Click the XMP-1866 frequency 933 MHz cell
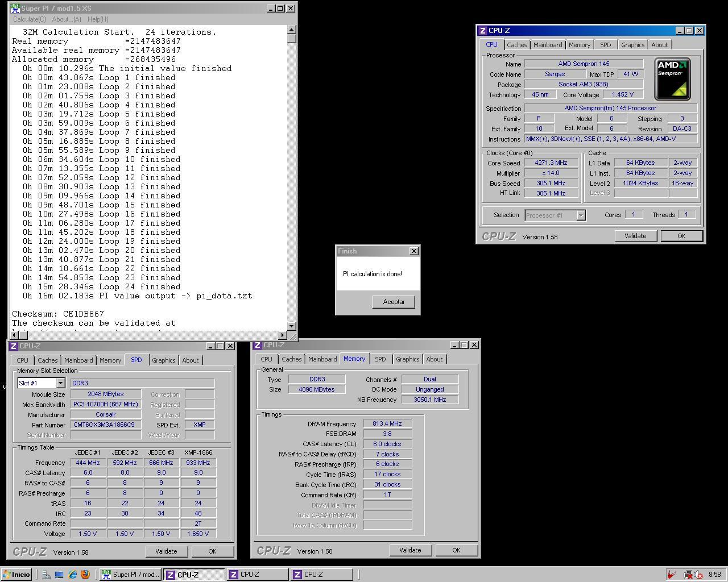This screenshot has height=582, width=728. click(198, 463)
